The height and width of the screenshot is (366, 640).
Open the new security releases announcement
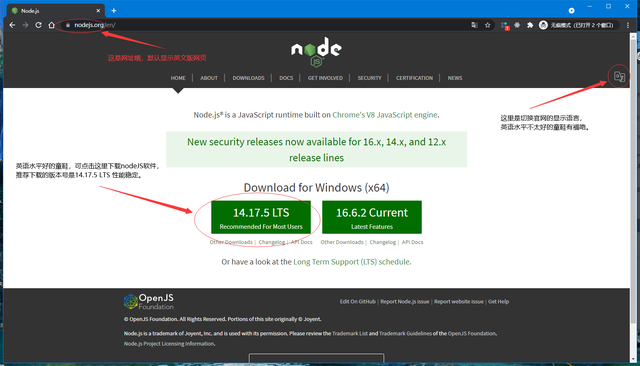(316, 149)
